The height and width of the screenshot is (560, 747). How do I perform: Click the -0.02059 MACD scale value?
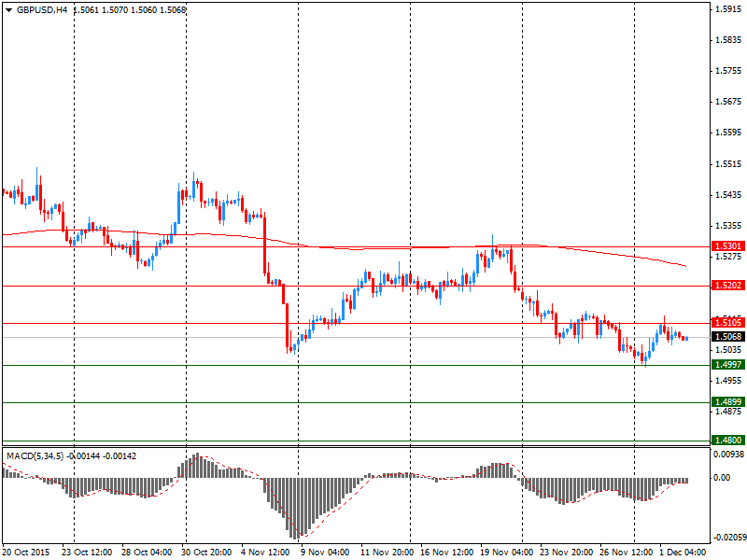pos(728,538)
